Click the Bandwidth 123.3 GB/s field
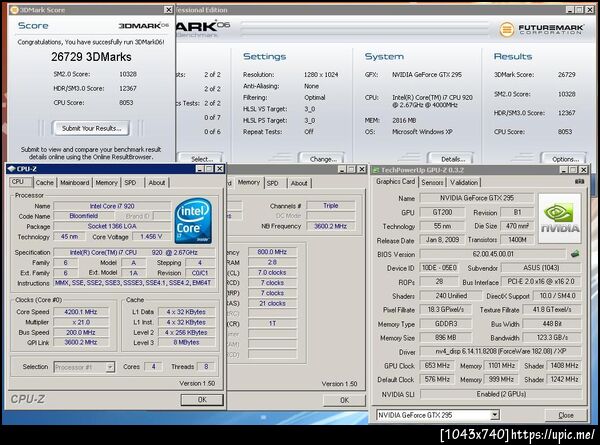This screenshot has height=445, width=600. pos(552,338)
